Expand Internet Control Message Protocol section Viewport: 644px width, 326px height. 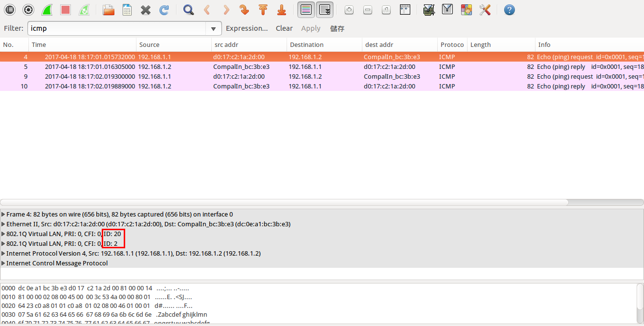tap(3, 263)
